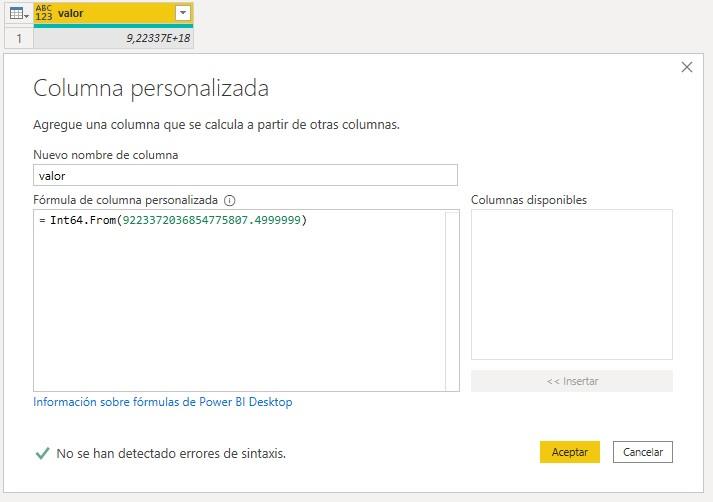Click the Columnas disponibles list box
Screen dimensions: 713x502
pos(571,284)
